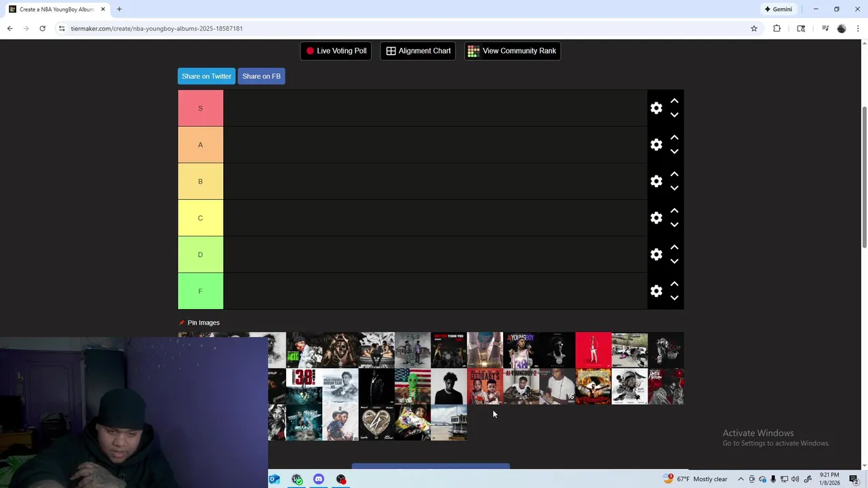Share tier list on Twitter

(206, 76)
